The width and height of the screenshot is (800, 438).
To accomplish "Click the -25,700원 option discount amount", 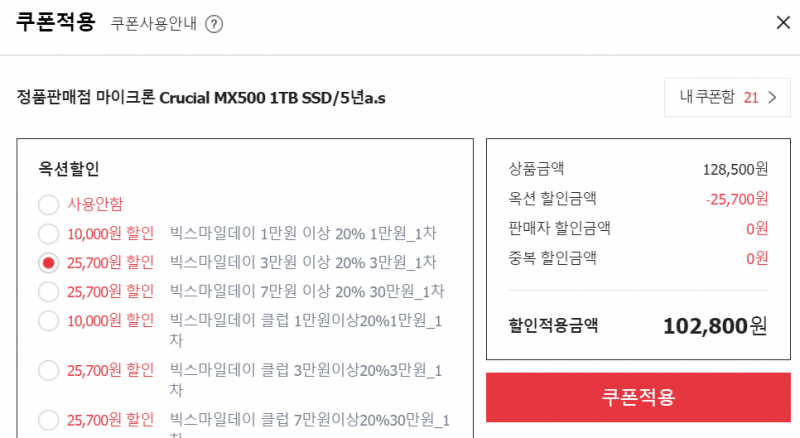I will click(737, 199).
